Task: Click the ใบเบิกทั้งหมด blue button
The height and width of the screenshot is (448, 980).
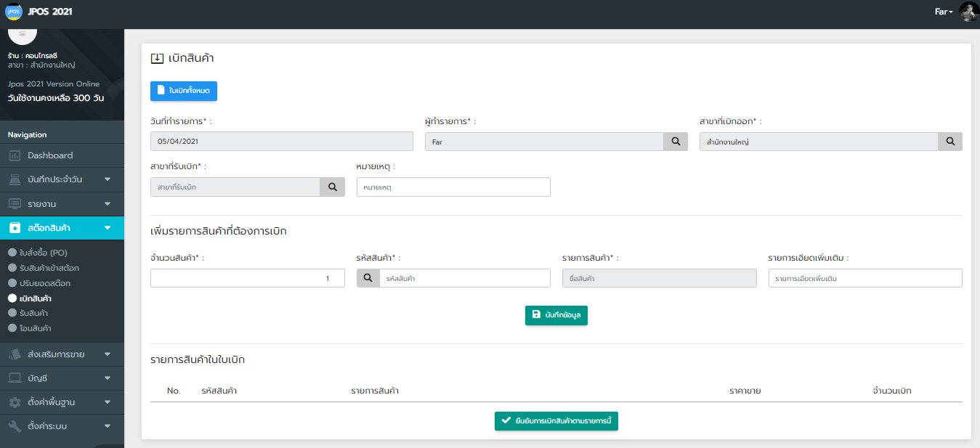Action: click(x=184, y=91)
